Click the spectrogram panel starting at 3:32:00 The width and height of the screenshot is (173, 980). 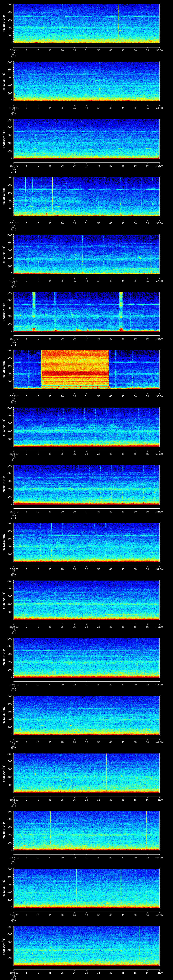point(87,197)
